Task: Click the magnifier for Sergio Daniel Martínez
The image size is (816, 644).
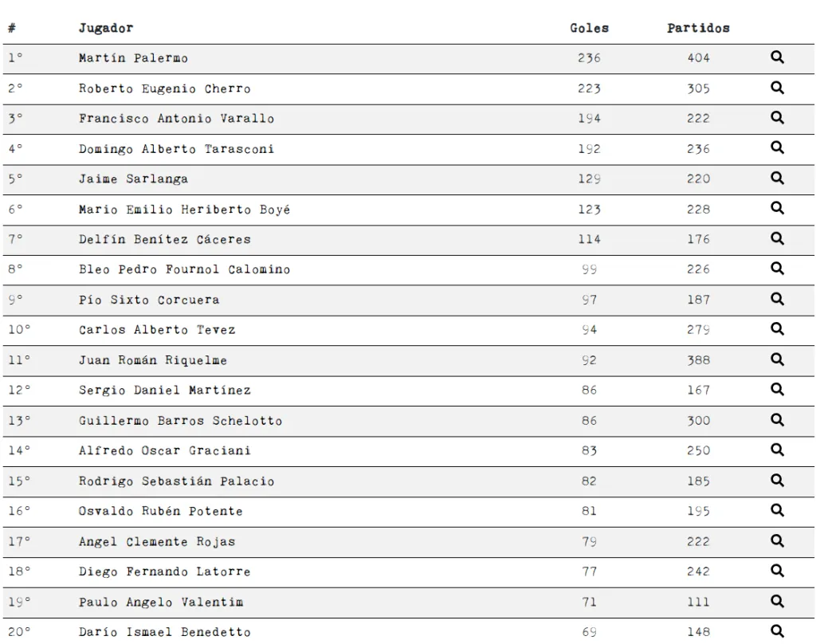Action: [x=777, y=390]
